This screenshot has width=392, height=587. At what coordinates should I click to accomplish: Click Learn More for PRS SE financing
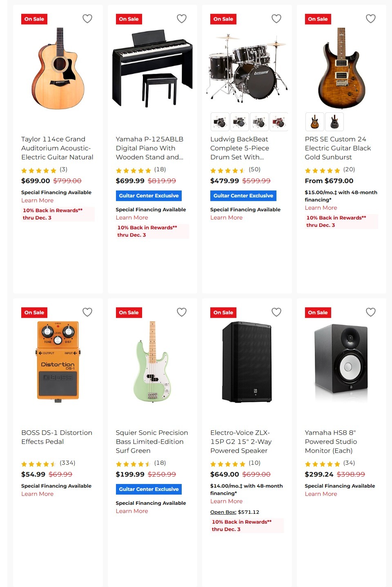[x=321, y=208]
